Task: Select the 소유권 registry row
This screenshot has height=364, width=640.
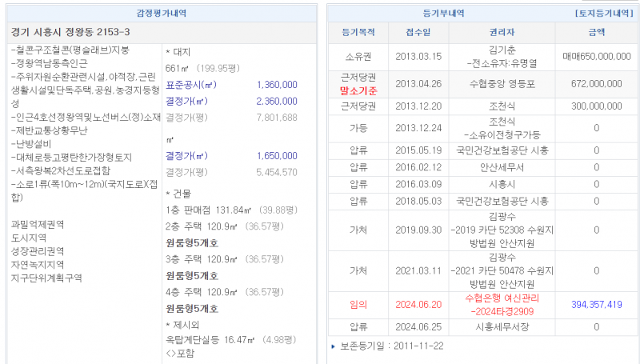Action: pos(358,55)
